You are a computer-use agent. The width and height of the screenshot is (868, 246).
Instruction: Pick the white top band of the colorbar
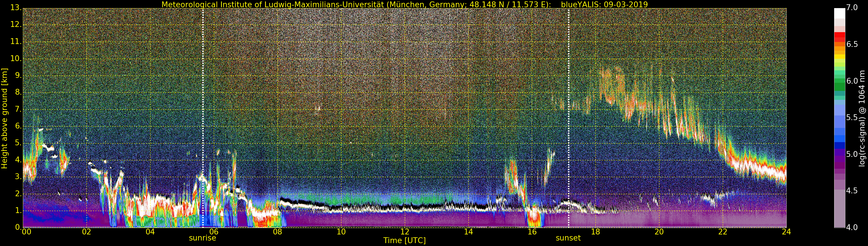[839, 13]
